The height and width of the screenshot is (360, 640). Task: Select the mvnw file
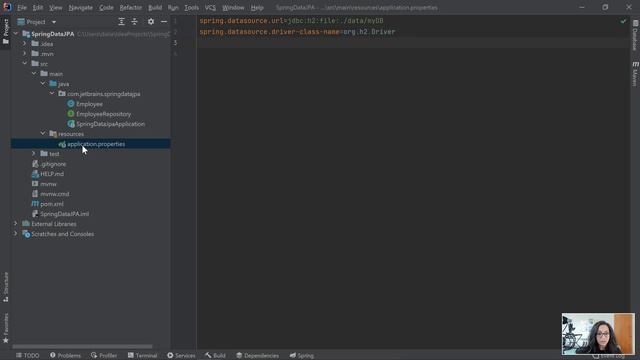(48, 184)
